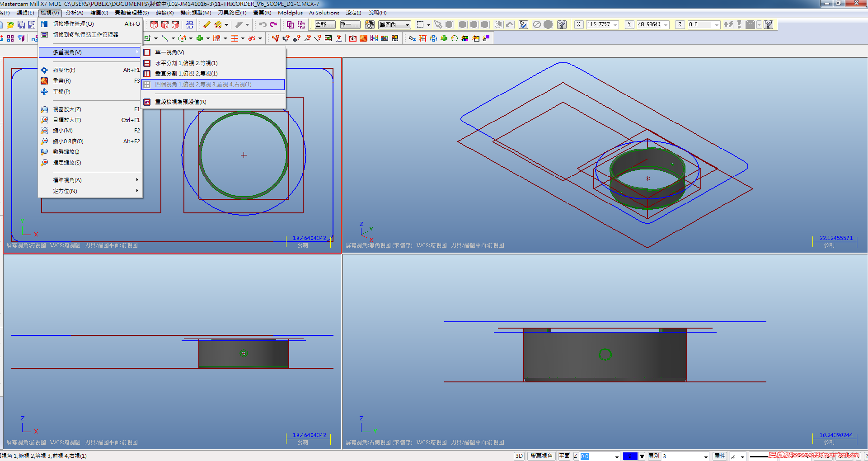The height and width of the screenshot is (461, 868).
Task: Open the point style asterisk dropdown
Action: 742,456
